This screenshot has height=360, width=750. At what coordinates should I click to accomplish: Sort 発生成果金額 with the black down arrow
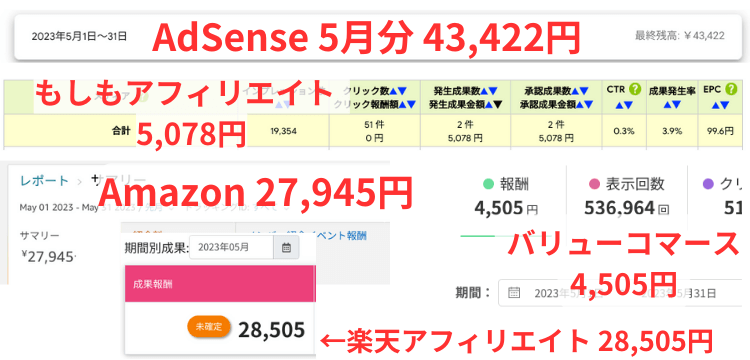(498, 104)
